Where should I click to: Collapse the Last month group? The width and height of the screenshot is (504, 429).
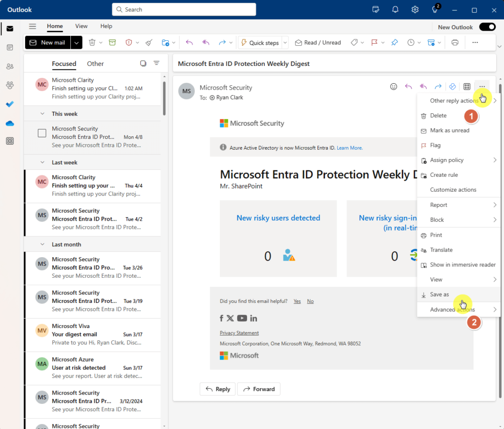(x=42, y=244)
